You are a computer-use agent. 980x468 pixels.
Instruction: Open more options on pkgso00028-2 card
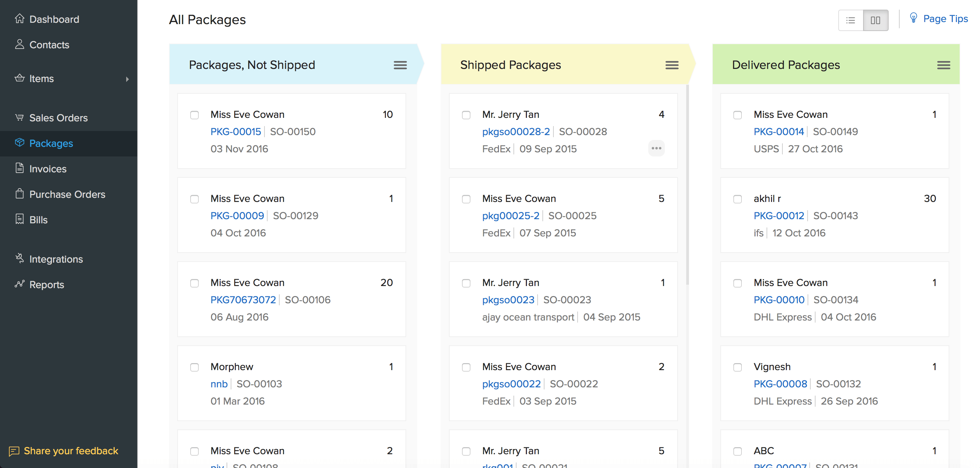coord(656,148)
